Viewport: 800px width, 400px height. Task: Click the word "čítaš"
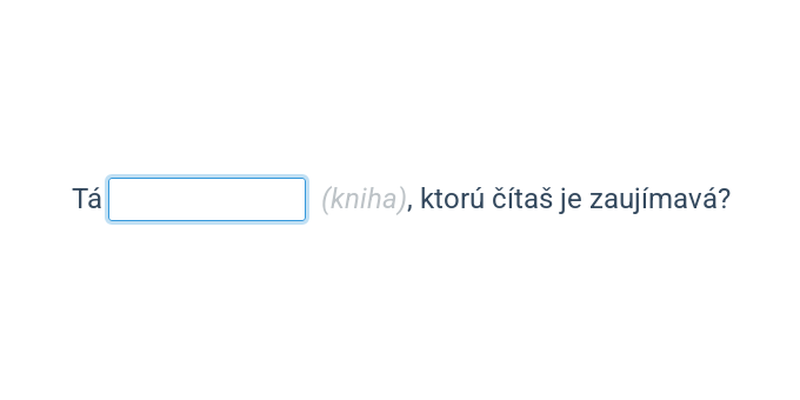pyautogui.click(x=522, y=199)
